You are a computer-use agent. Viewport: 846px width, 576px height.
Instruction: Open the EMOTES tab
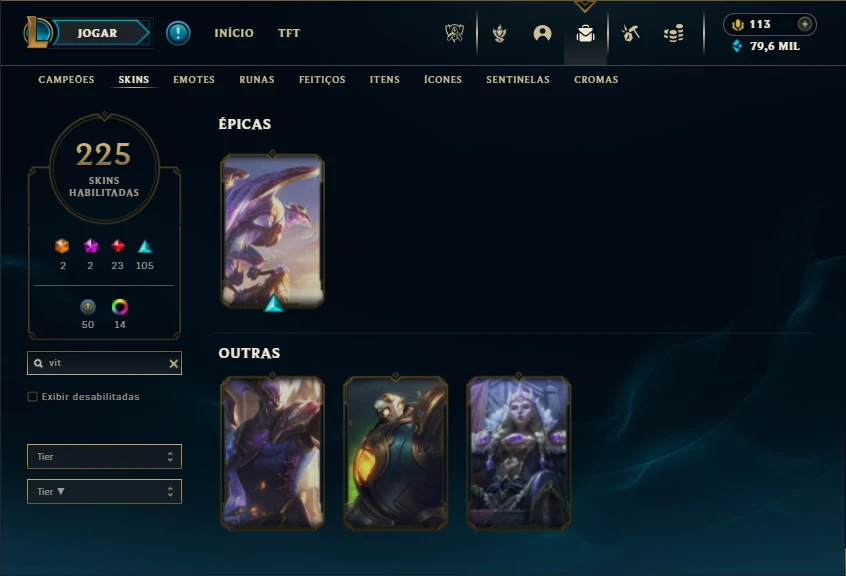click(194, 79)
